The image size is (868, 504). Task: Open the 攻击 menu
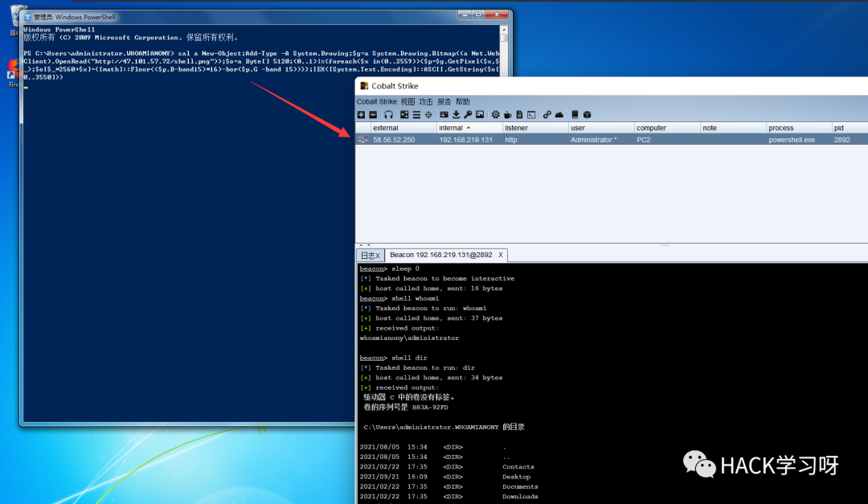click(426, 102)
